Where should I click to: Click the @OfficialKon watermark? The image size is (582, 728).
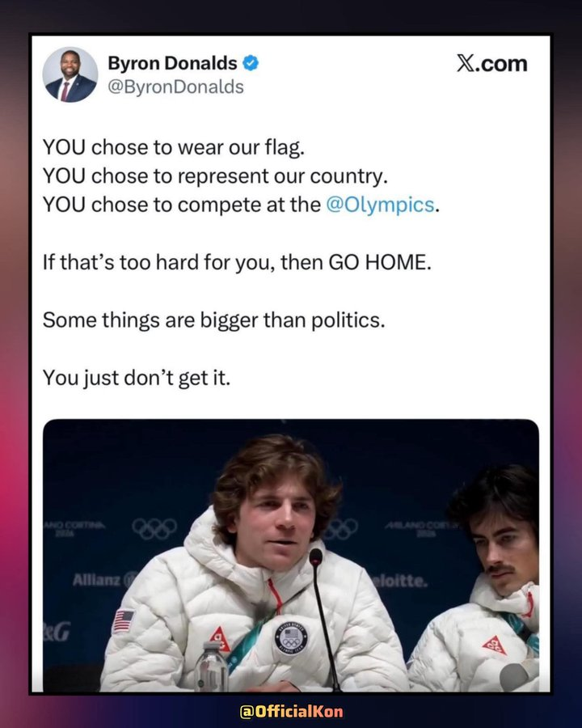(292, 711)
